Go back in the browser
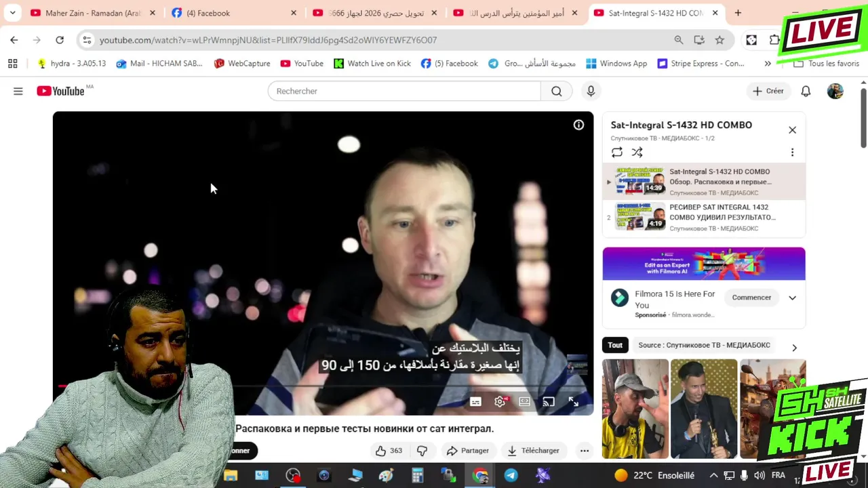This screenshot has height=488, width=868. pyautogui.click(x=14, y=40)
